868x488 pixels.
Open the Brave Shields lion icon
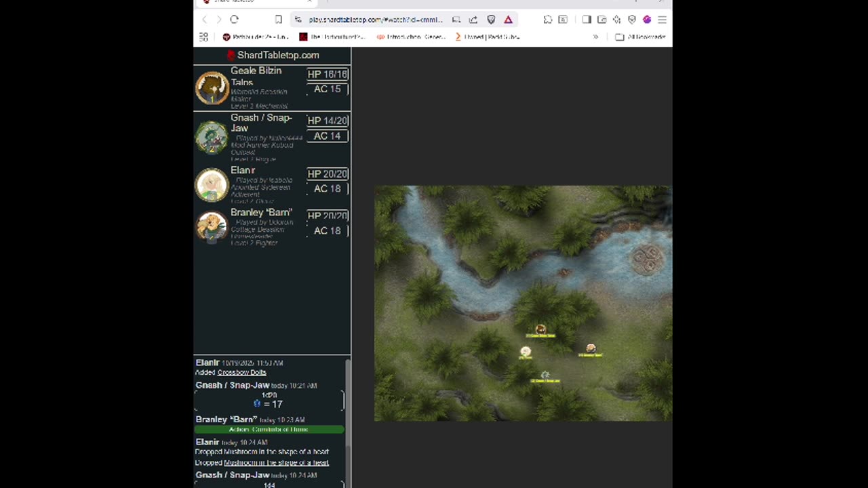(491, 20)
